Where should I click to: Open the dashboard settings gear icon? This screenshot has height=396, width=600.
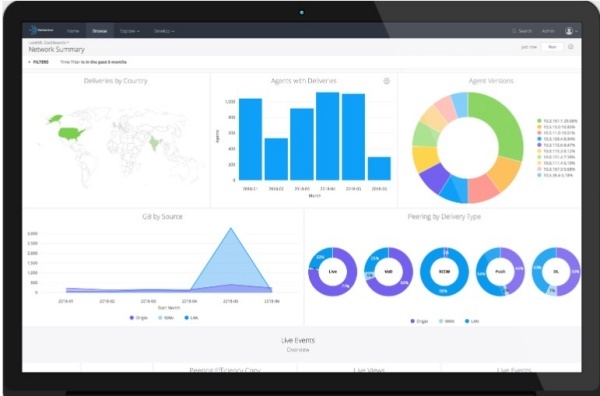point(571,47)
